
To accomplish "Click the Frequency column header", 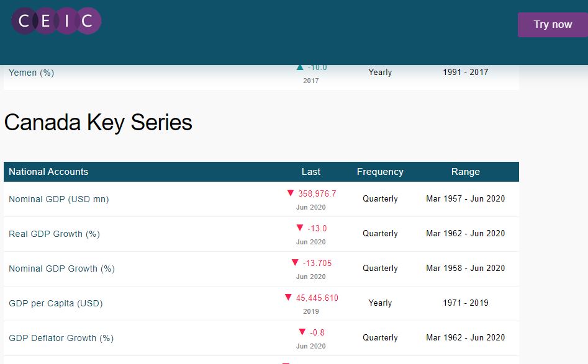I will click(380, 172).
